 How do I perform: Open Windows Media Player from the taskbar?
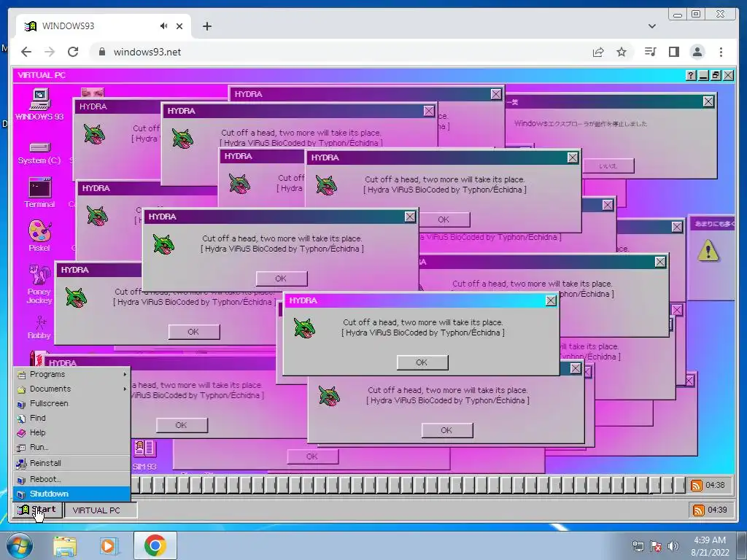coord(109,546)
